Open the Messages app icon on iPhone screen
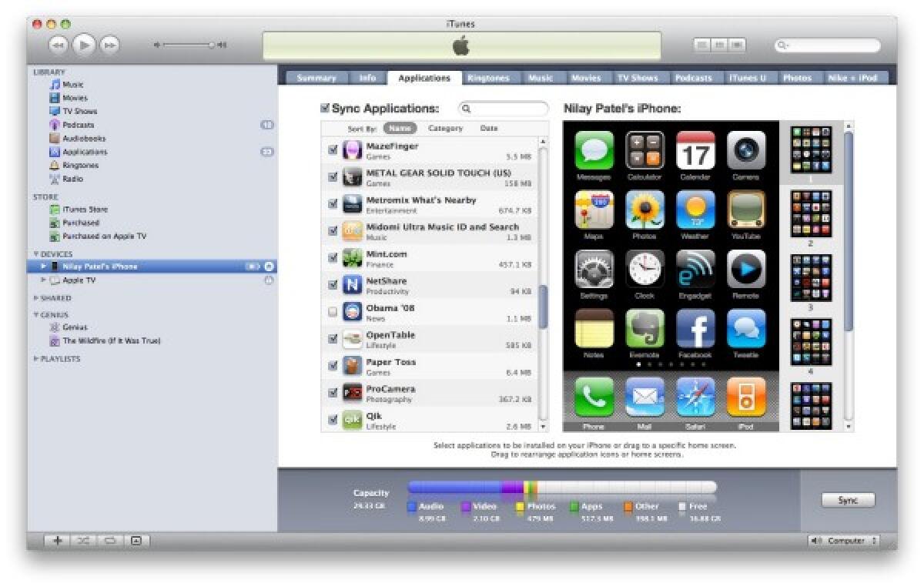 click(594, 150)
